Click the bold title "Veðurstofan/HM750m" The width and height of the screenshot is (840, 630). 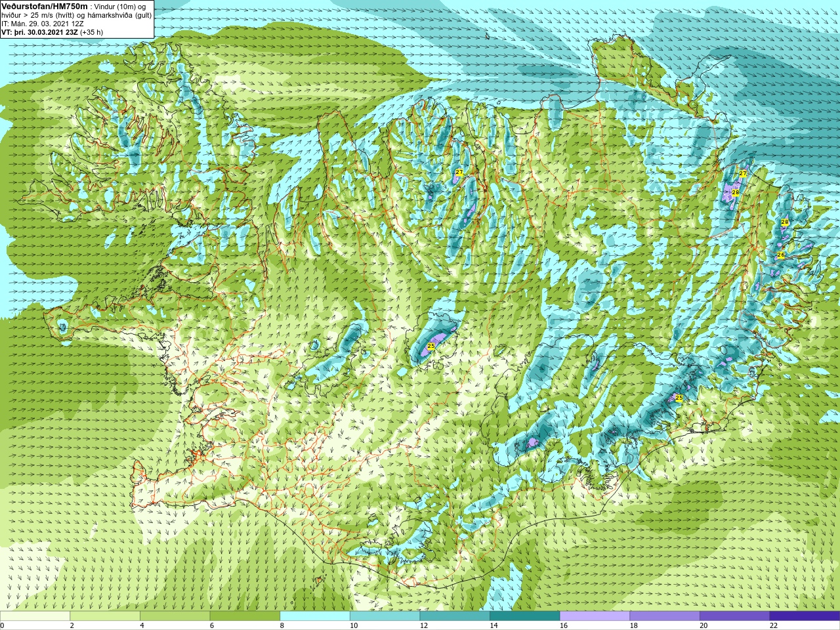coord(45,6)
